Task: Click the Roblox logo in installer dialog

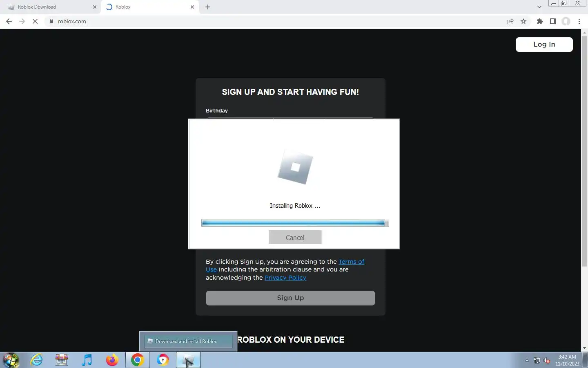Action: (295, 167)
